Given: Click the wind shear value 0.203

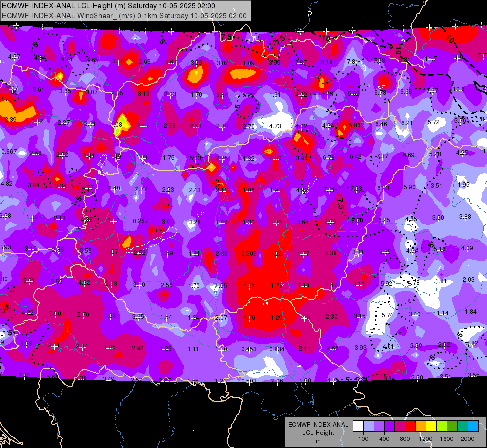Looking at the screenshot, I should (x=249, y=254).
